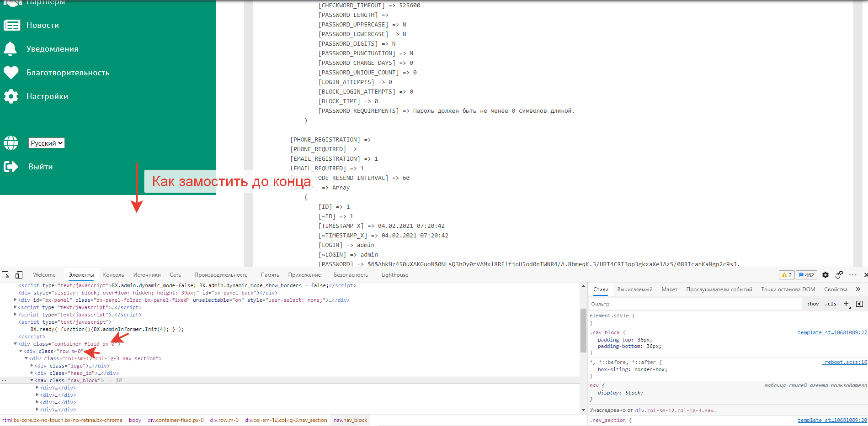The width and height of the screenshot is (868, 426).
Task: Toggle :hov element state panel
Action: pyautogui.click(x=813, y=304)
